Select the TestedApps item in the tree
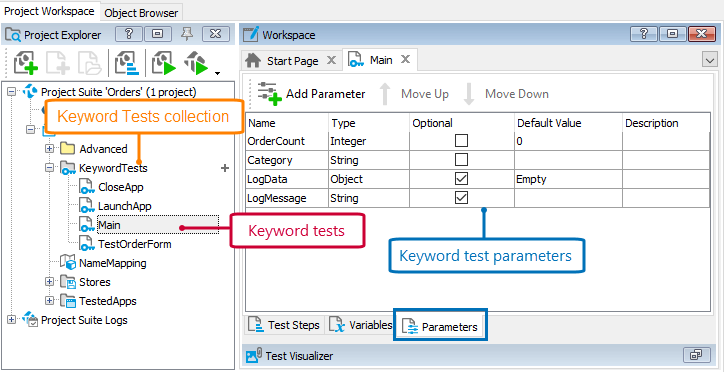The image size is (724, 372). [x=108, y=301]
